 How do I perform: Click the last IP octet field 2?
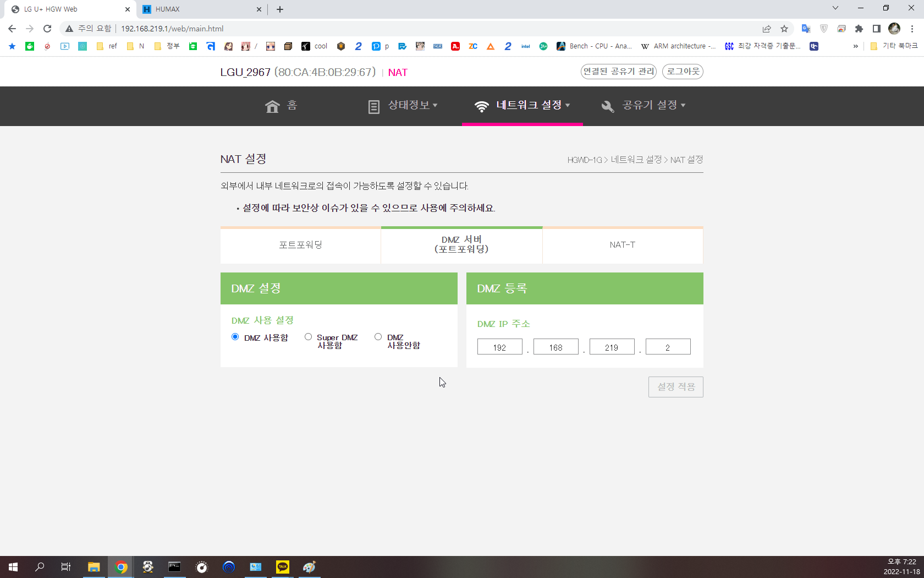668,347
